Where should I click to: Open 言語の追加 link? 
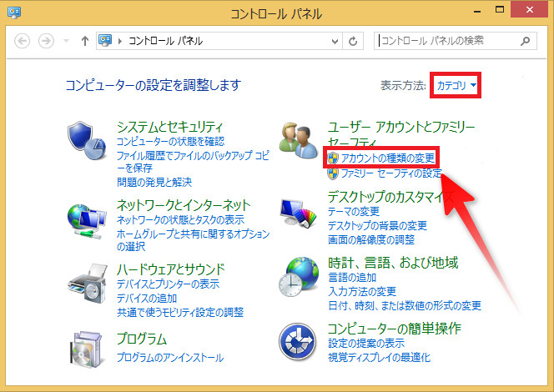352,277
